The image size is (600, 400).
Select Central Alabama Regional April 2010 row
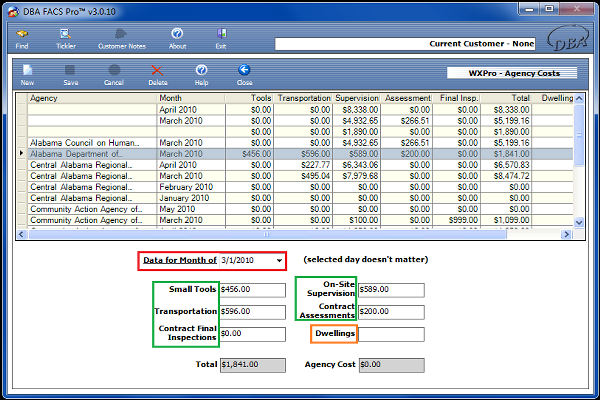click(295, 165)
